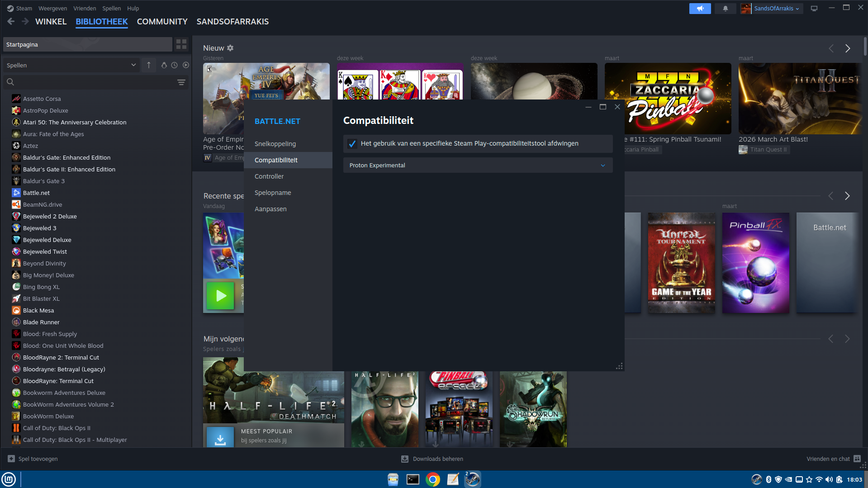The image size is (868, 488).
Task: Click the green play button on the recent game
Action: pyautogui.click(x=221, y=296)
